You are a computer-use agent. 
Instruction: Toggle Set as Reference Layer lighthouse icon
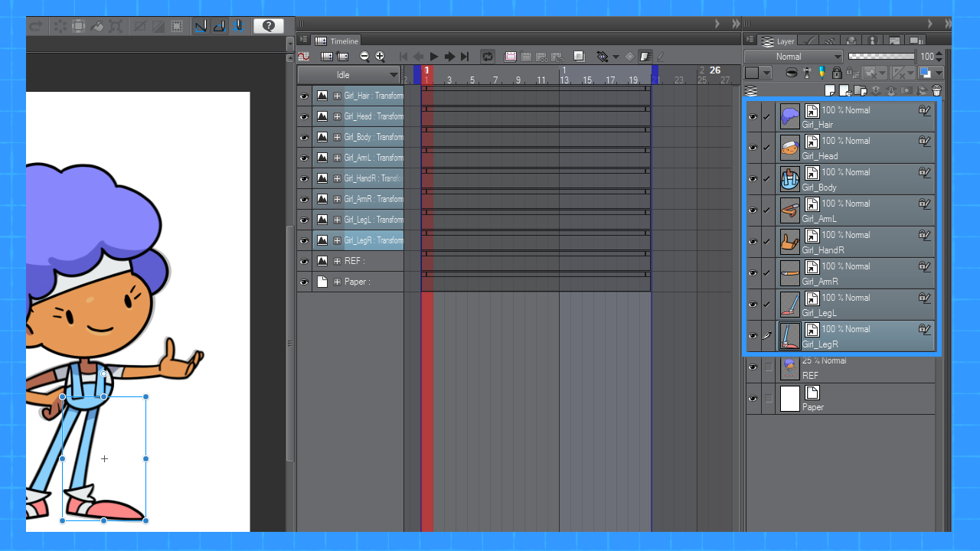[x=808, y=73]
